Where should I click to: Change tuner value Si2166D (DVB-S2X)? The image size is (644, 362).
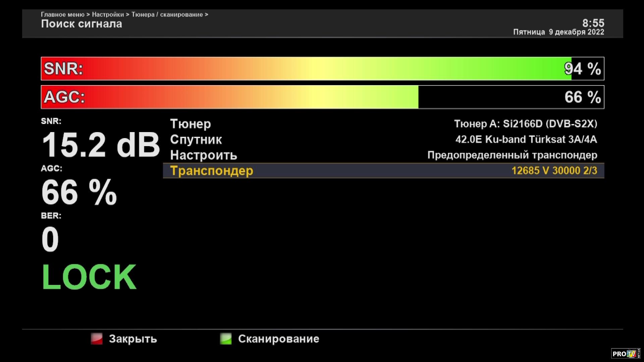coord(525,124)
